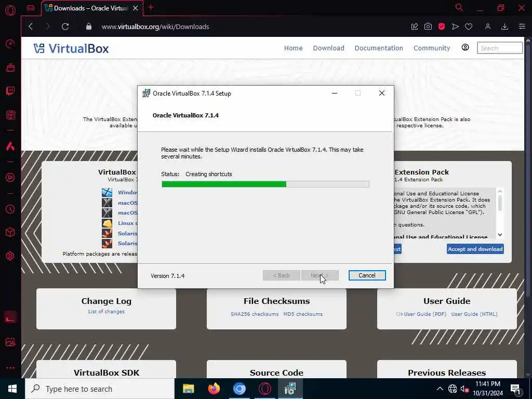Click the installation progress bar
The height and width of the screenshot is (399, 532).
pos(265,184)
